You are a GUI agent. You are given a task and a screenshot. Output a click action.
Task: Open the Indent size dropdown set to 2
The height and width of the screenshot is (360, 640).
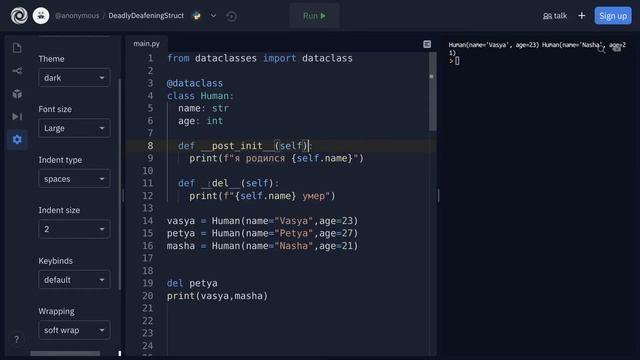click(x=74, y=229)
